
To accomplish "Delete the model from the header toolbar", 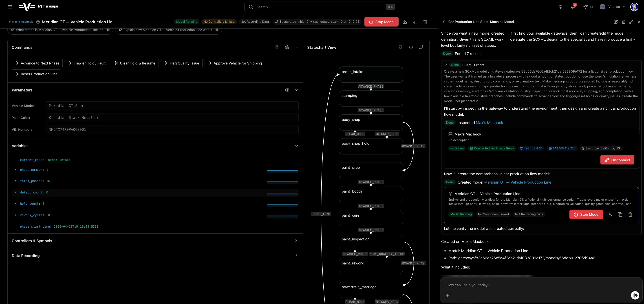I will 425,22.
